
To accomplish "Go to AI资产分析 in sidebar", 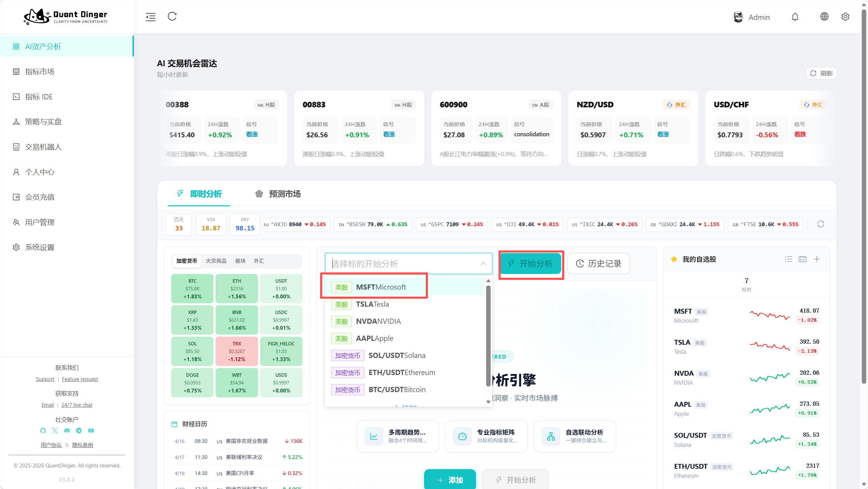I will [x=67, y=46].
